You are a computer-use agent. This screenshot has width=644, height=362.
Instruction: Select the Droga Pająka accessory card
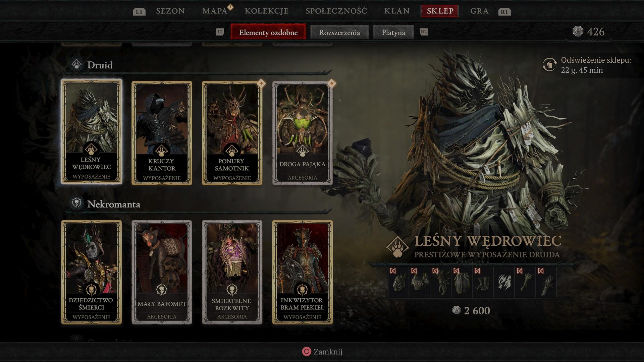click(x=303, y=133)
